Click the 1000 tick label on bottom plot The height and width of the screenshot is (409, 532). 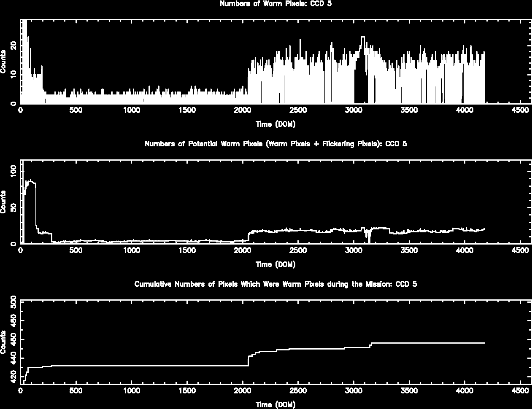click(132, 391)
